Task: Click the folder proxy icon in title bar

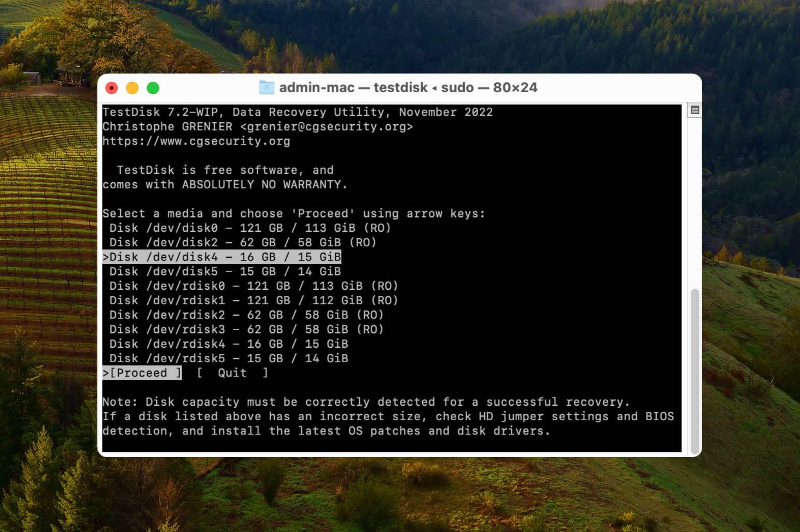Action: 266,87
